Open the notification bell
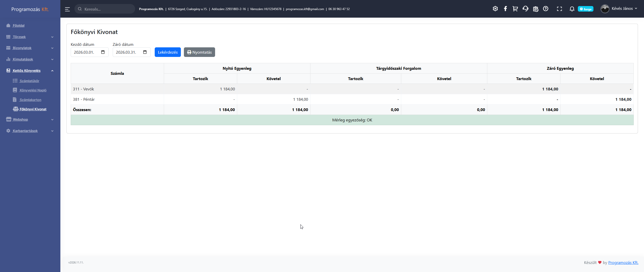This screenshot has height=272, width=644. [x=572, y=9]
